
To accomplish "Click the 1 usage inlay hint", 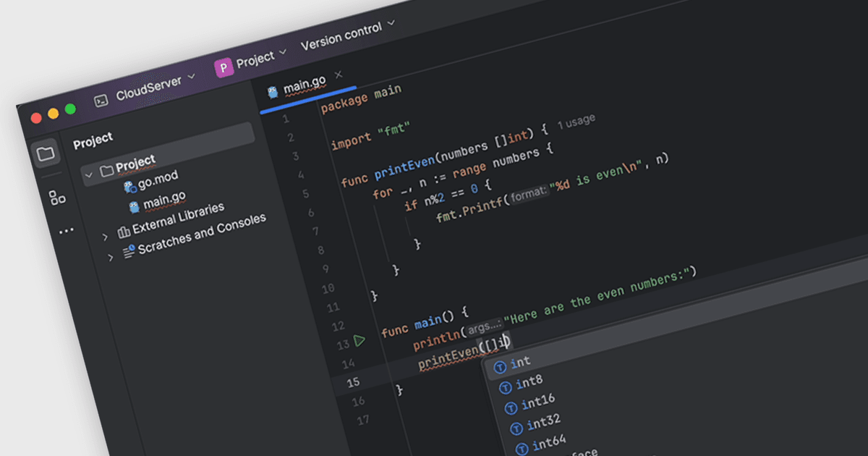I will click(576, 122).
